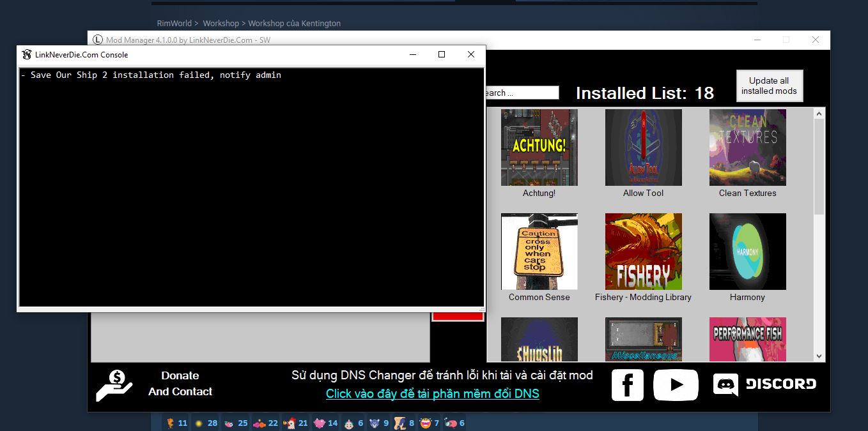Click the DNS changer download link
This screenshot has width=868, height=431.
coord(432,394)
